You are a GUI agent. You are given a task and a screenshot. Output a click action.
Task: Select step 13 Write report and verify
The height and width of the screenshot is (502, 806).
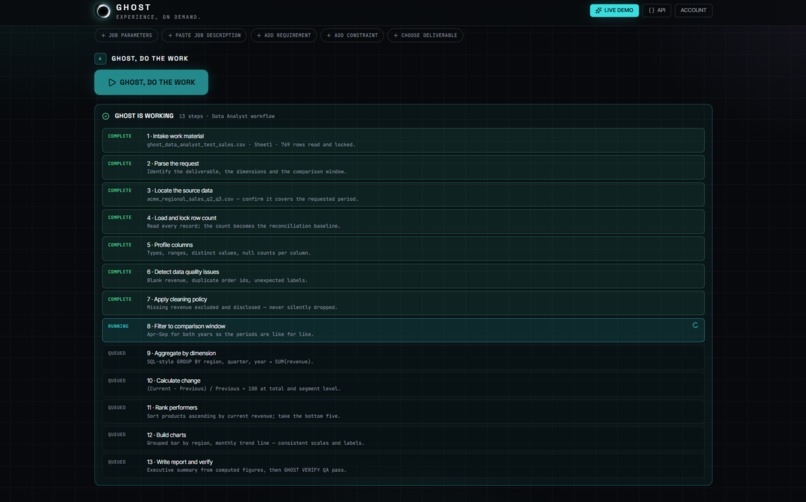(403, 466)
